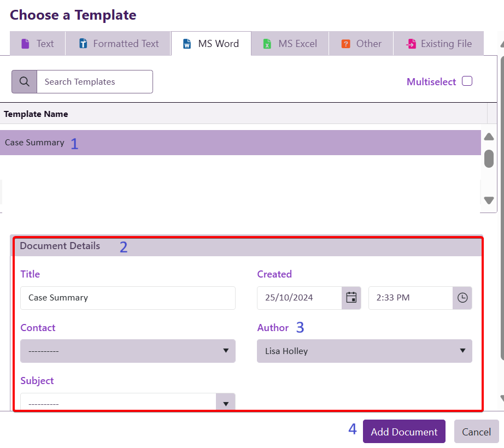Open the clock time picker icon

coord(462,298)
